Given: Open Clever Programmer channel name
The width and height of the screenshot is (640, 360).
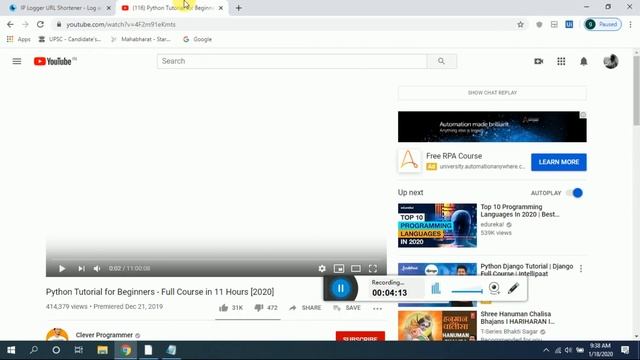Looking at the screenshot, I should pos(104,335).
